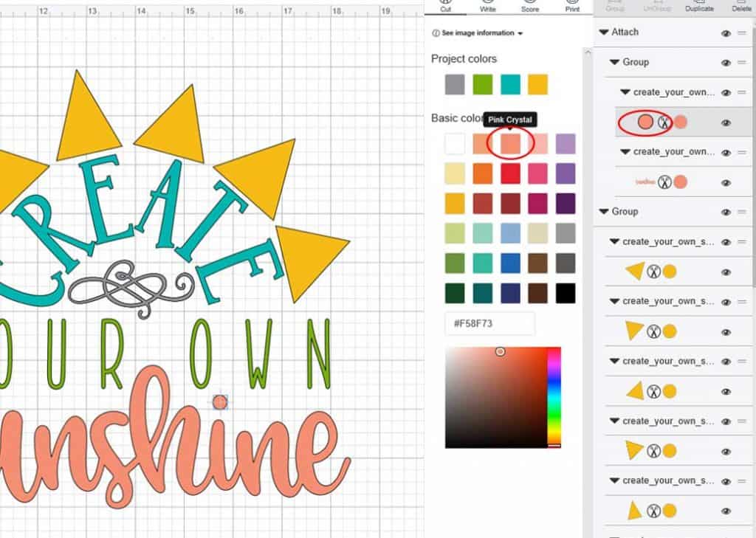Click the UnGroup button
The image size is (756, 538).
point(658,4)
